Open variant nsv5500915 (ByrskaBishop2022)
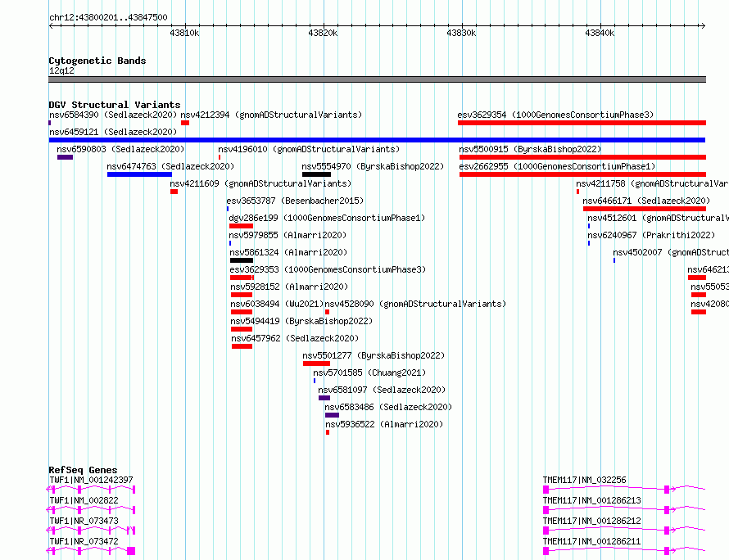This screenshot has width=729, height=560. pyautogui.click(x=530, y=149)
